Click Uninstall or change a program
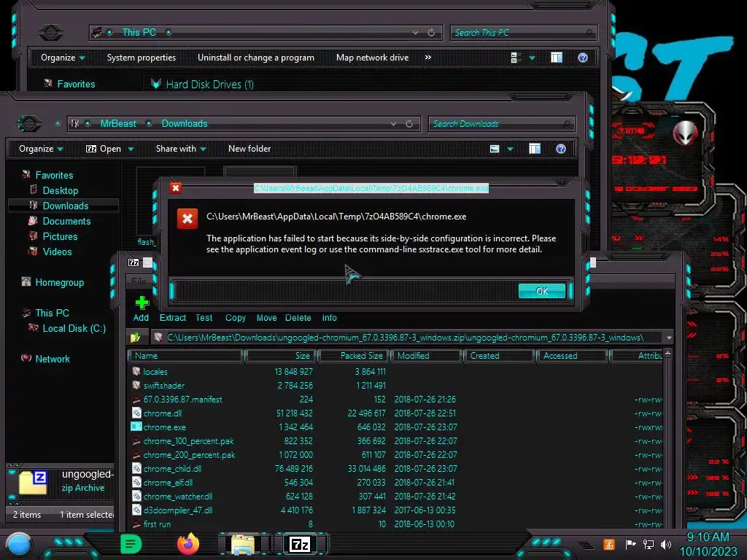The image size is (747, 560). 256,58
